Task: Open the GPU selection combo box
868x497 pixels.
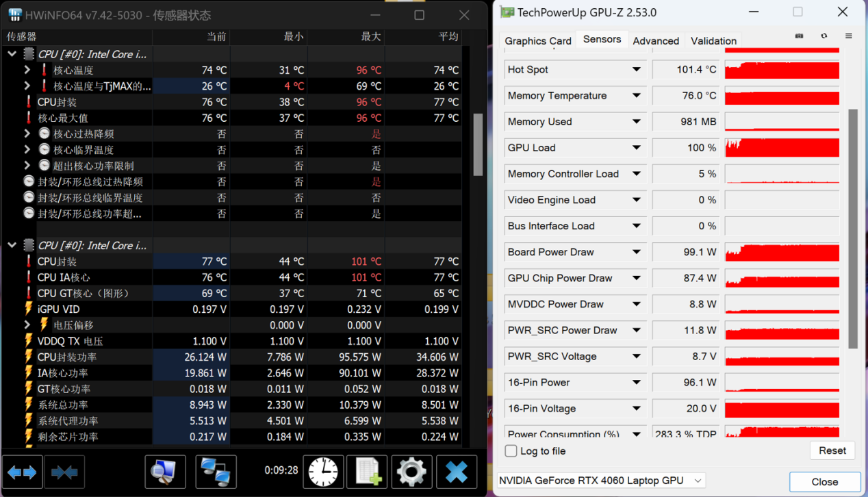Action: [600, 481]
